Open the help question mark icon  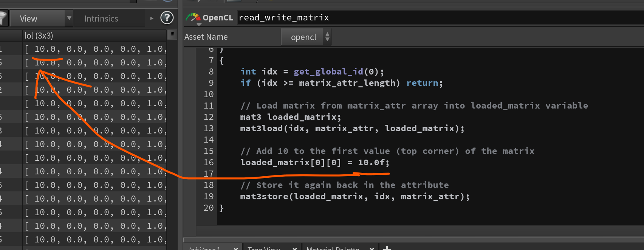[167, 18]
